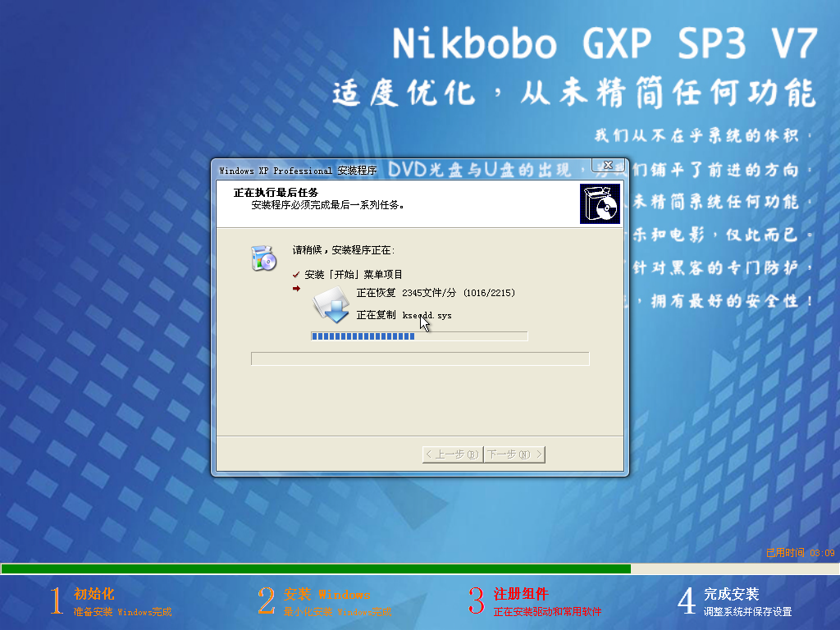The width and height of the screenshot is (840, 630).
Task: Click the (1016/2215) file counter
Action: point(489,293)
